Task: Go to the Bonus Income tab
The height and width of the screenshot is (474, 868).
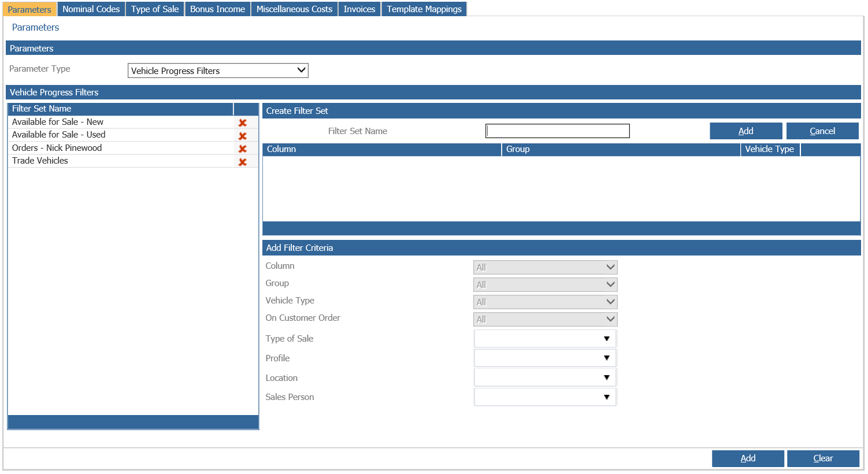Action: pyautogui.click(x=218, y=9)
